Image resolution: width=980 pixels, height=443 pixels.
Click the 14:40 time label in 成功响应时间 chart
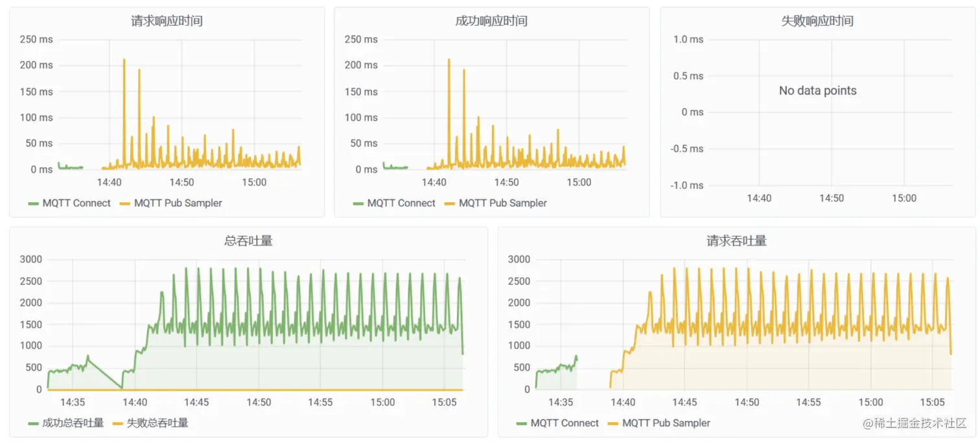434,182
